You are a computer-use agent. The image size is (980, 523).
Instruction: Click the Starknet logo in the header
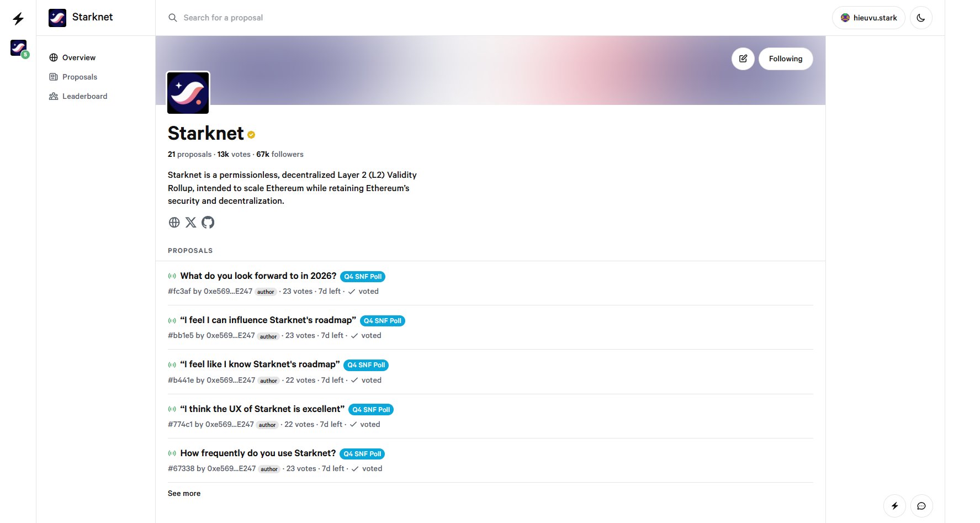(x=57, y=18)
